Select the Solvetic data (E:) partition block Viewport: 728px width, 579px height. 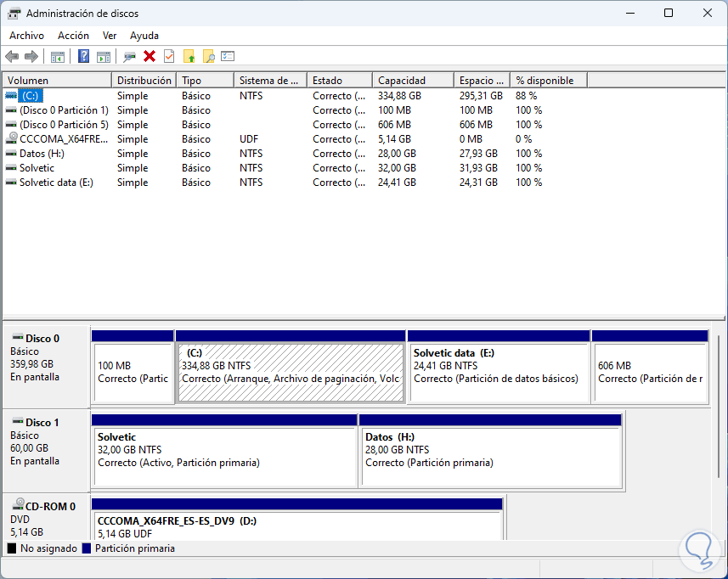pyautogui.click(x=498, y=372)
